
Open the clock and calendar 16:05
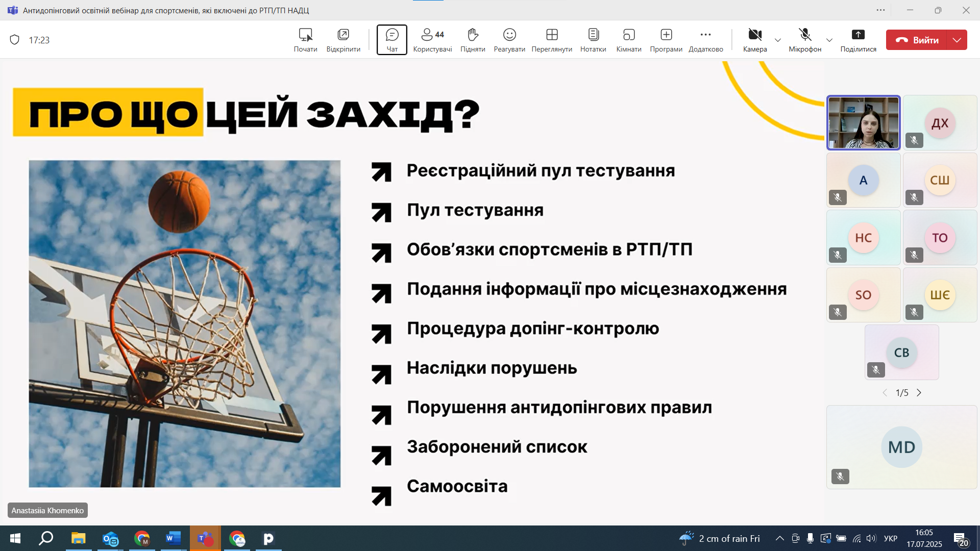pos(924,538)
